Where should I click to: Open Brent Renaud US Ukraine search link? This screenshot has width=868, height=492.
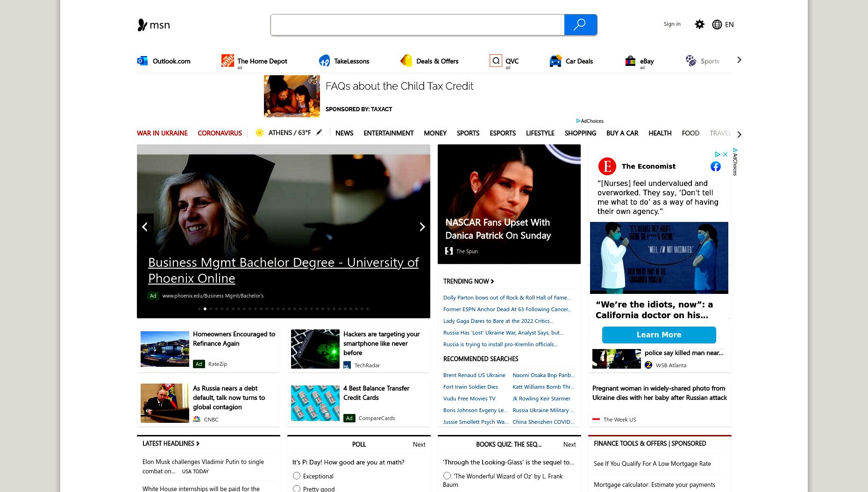(x=474, y=375)
